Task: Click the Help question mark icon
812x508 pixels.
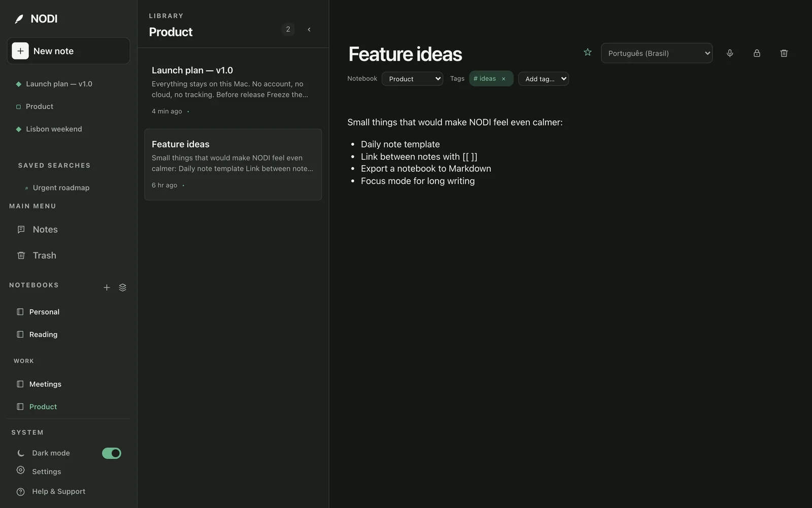Action: [20, 492]
